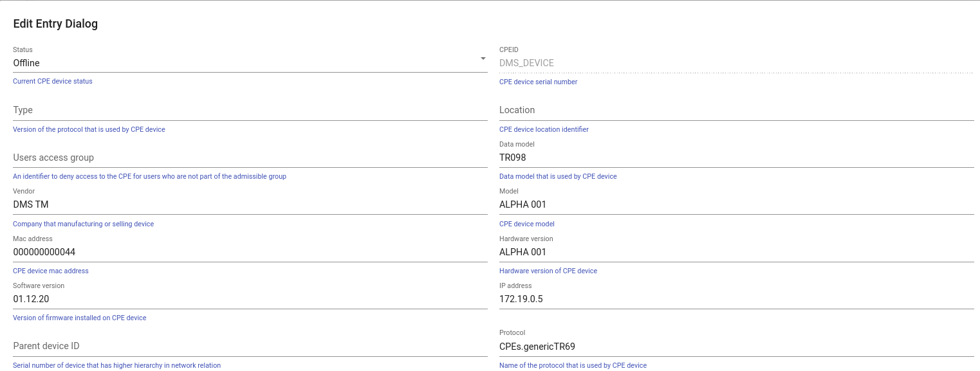980x371 pixels.
Task: Click into the Location input field
Action: tap(735, 111)
